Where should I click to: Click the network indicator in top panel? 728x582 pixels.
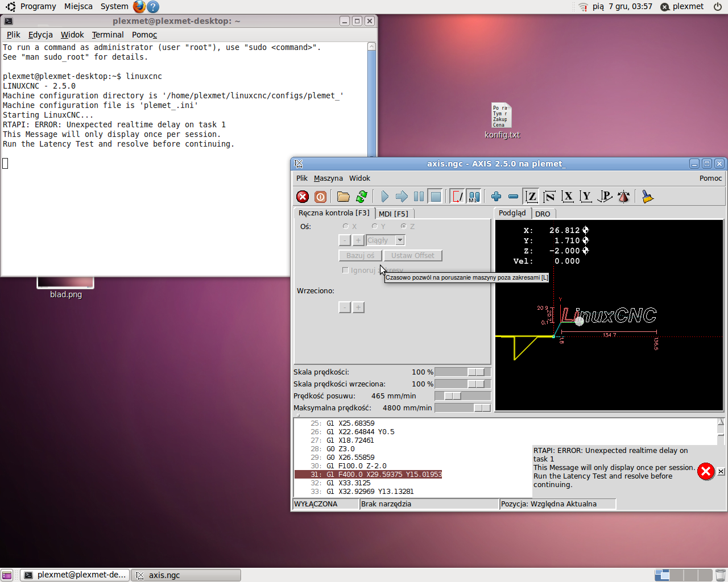[583, 7]
